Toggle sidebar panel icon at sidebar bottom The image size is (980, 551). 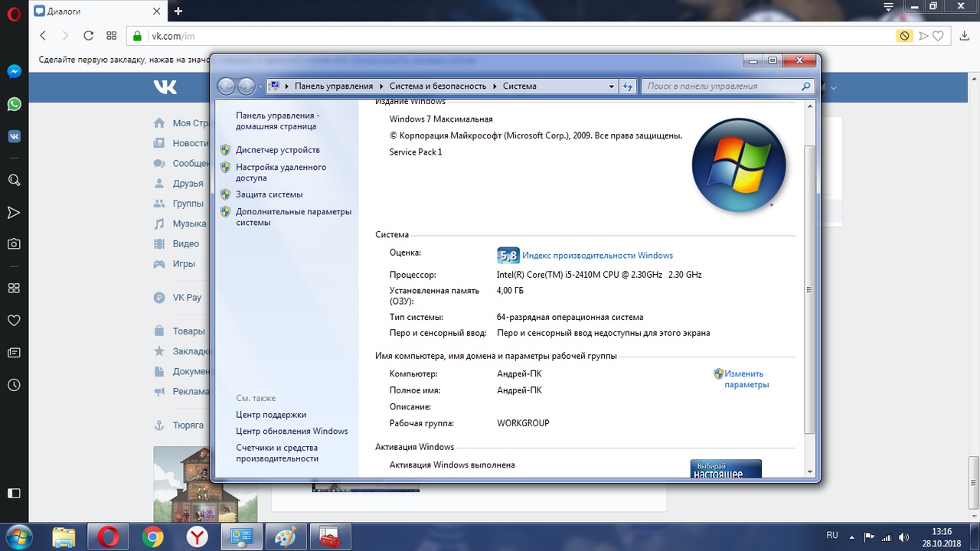14,494
